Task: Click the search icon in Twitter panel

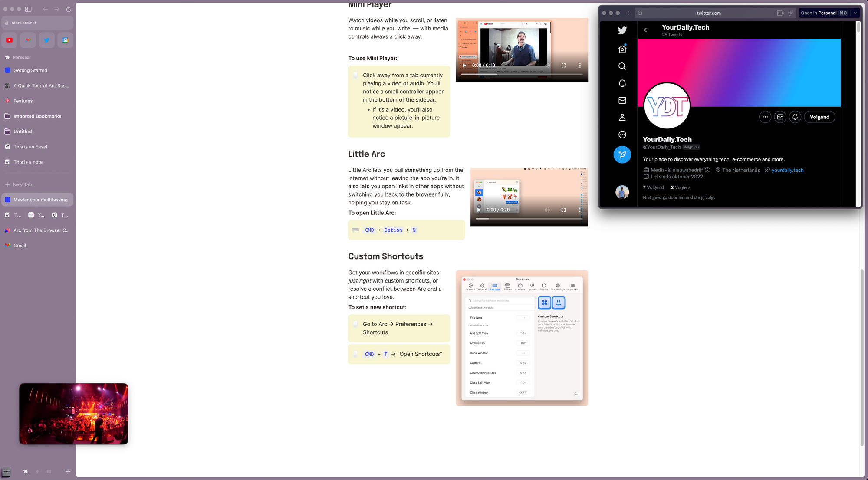Action: click(x=622, y=66)
